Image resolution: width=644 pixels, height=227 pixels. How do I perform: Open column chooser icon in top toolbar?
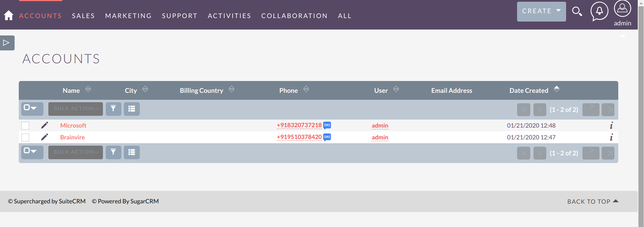(131, 109)
